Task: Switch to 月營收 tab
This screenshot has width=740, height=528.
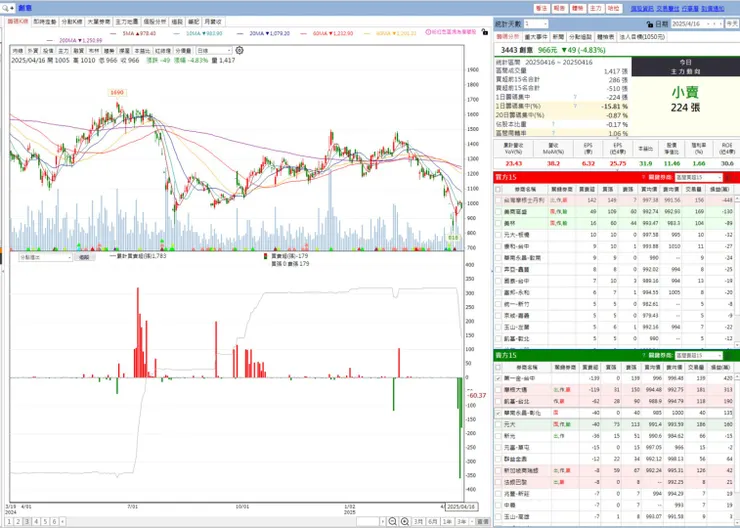Action: [x=212, y=22]
